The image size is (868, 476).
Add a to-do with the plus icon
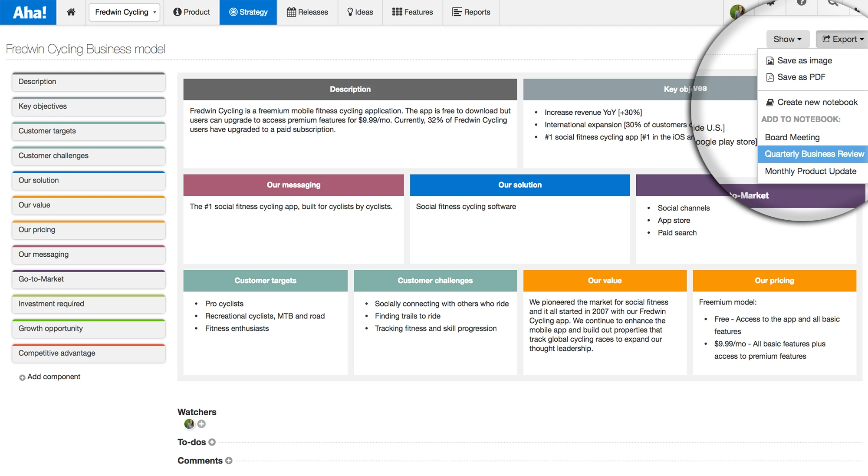pyautogui.click(x=212, y=442)
